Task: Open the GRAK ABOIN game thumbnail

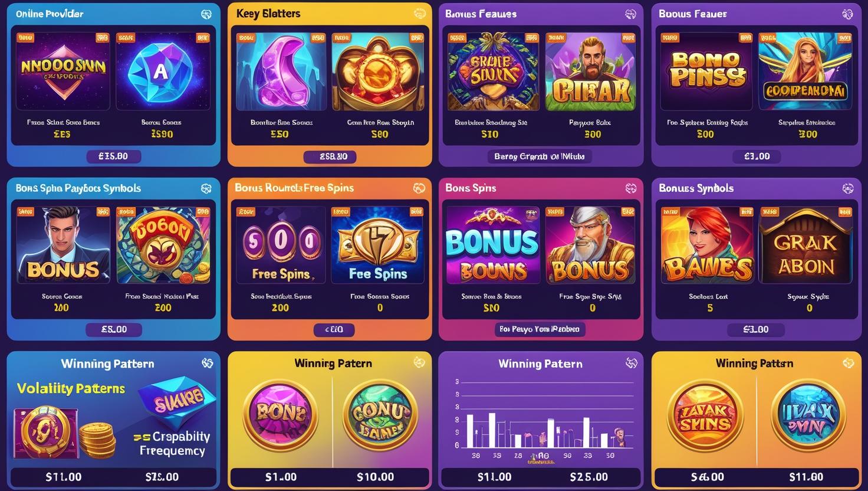Action: point(805,245)
